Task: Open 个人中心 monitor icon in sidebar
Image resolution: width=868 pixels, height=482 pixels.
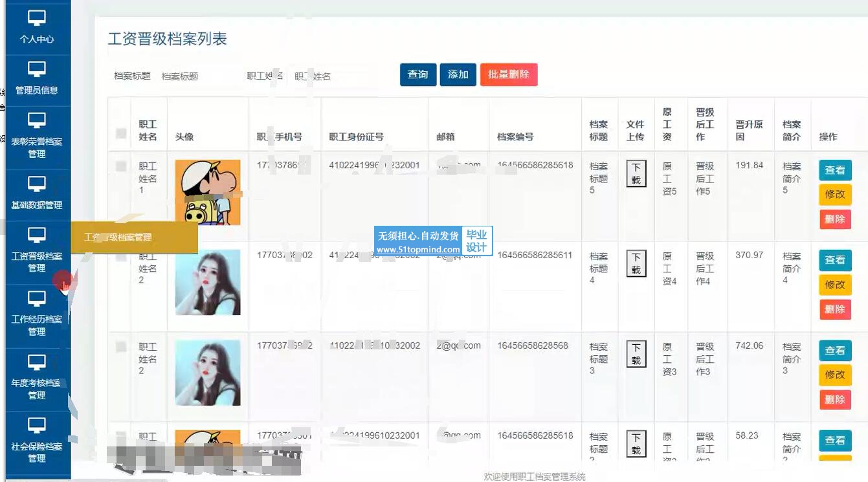Action: click(37, 18)
